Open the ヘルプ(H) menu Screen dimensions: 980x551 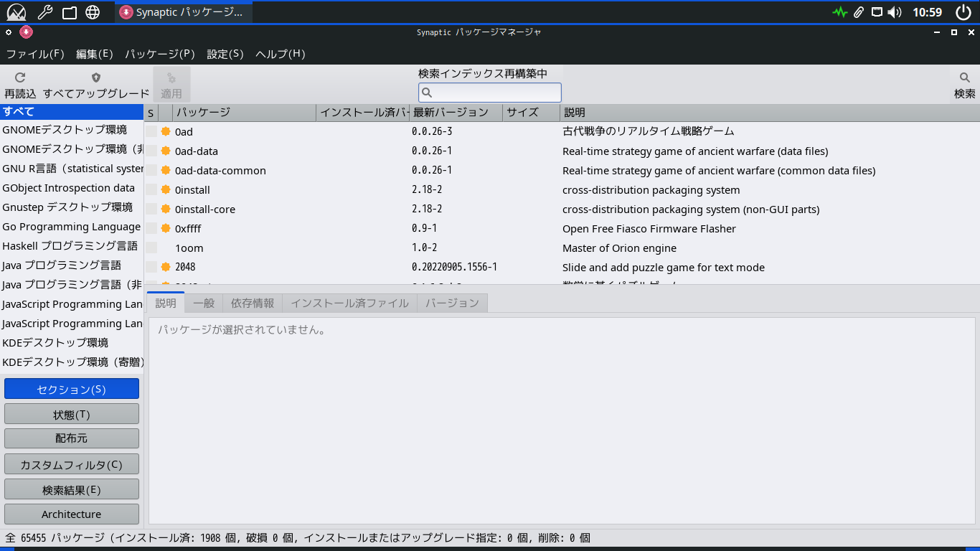coord(281,54)
